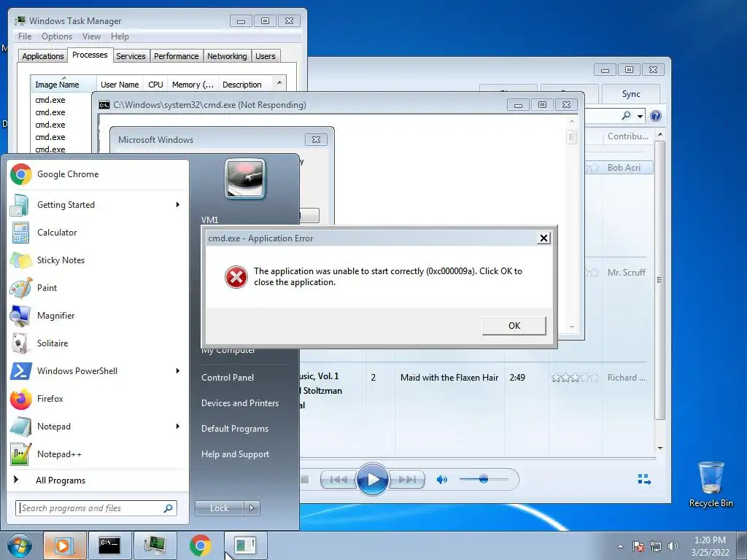Image resolution: width=747 pixels, height=560 pixels.
Task: Skip to next track in Media Player
Action: pyautogui.click(x=406, y=480)
